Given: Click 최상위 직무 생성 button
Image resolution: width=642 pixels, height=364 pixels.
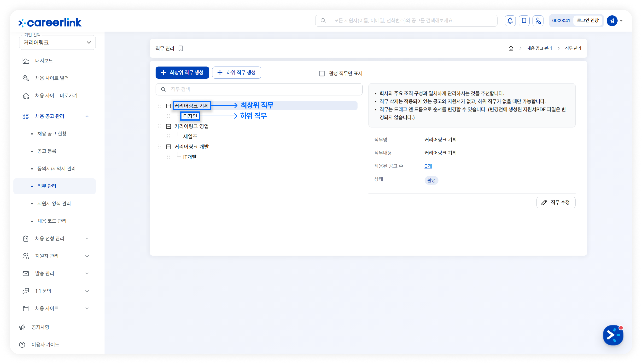Looking at the screenshot, I should coord(182,73).
